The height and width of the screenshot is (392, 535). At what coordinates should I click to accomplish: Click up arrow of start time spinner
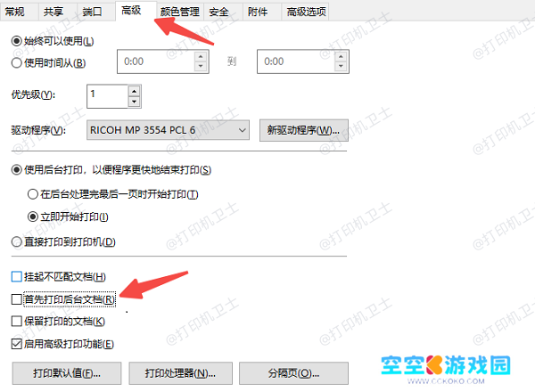pos(201,57)
